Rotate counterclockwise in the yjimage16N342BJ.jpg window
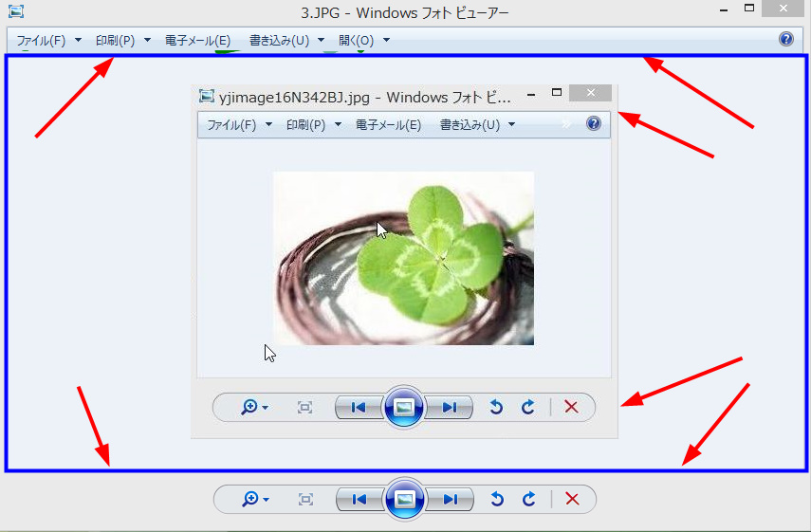This screenshot has height=532, width=811. [x=496, y=408]
